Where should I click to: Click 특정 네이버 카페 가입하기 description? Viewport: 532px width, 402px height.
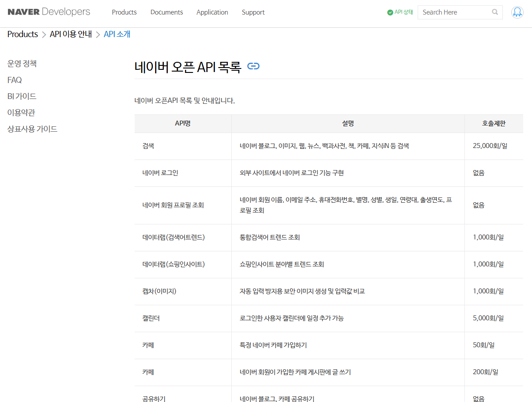point(273,345)
